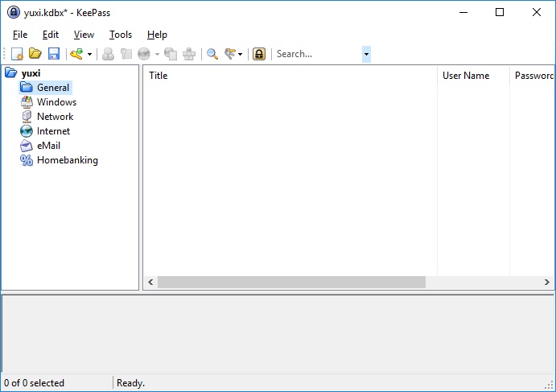Click the horizontal scrollbar thumb
556x392 pixels.
[x=291, y=283]
